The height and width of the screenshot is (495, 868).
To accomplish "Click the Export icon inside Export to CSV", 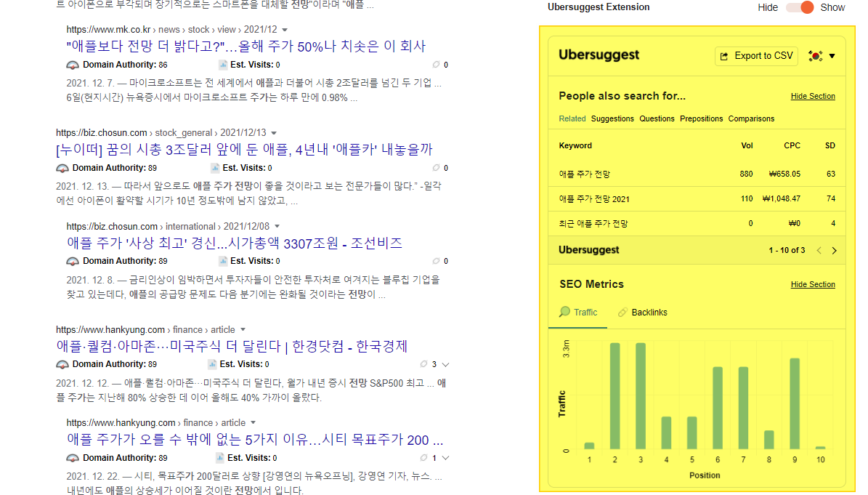I will 724,57.
